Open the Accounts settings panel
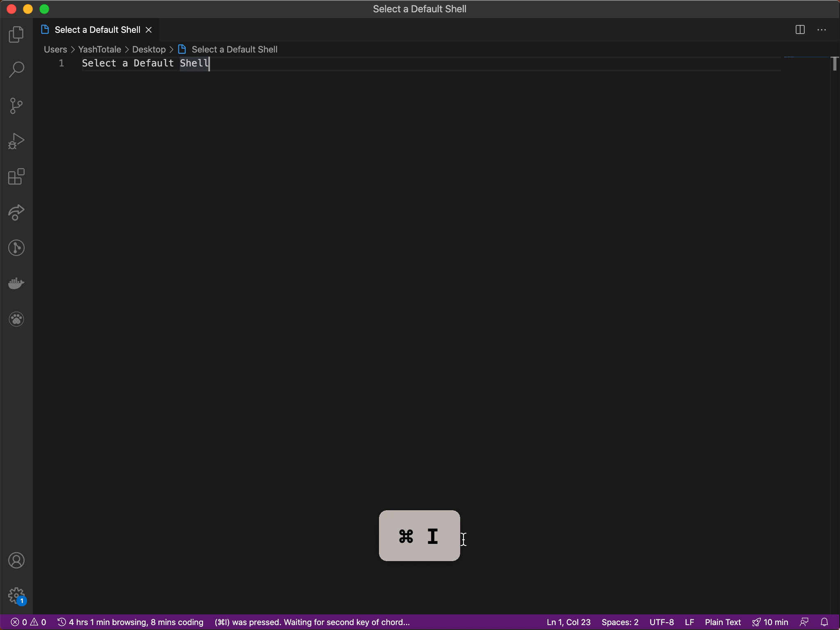Screen dimensions: 840x630 point(16,560)
